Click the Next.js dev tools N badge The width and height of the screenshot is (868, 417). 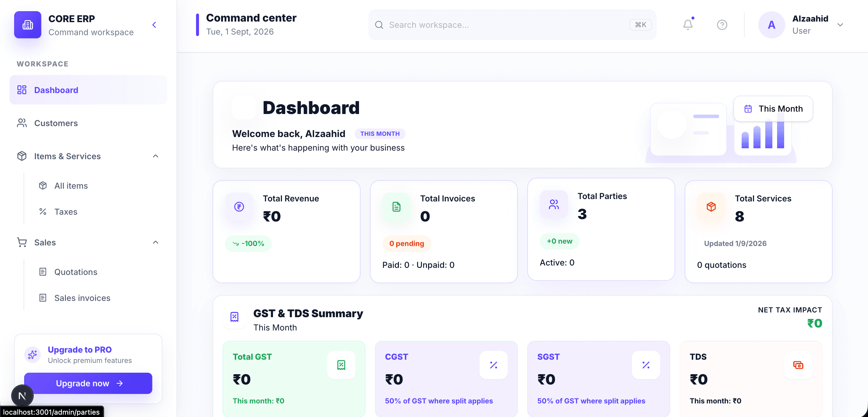22,395
